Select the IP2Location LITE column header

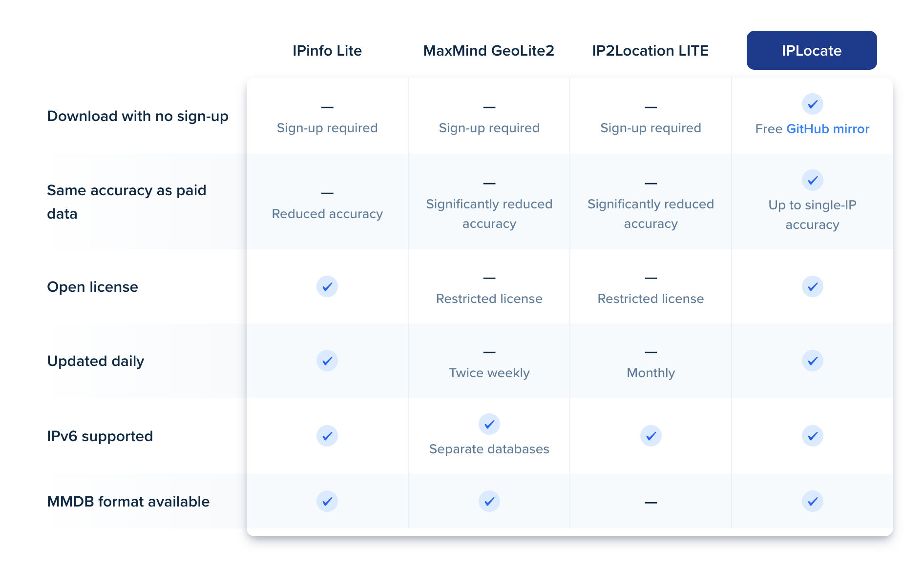(x=651, y=50)
